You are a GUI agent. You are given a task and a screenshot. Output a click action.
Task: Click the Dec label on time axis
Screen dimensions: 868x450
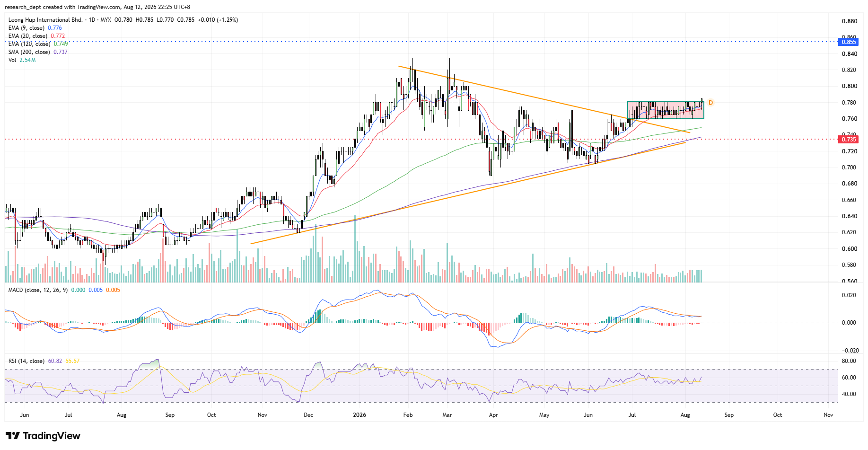[x=308, y=415]
